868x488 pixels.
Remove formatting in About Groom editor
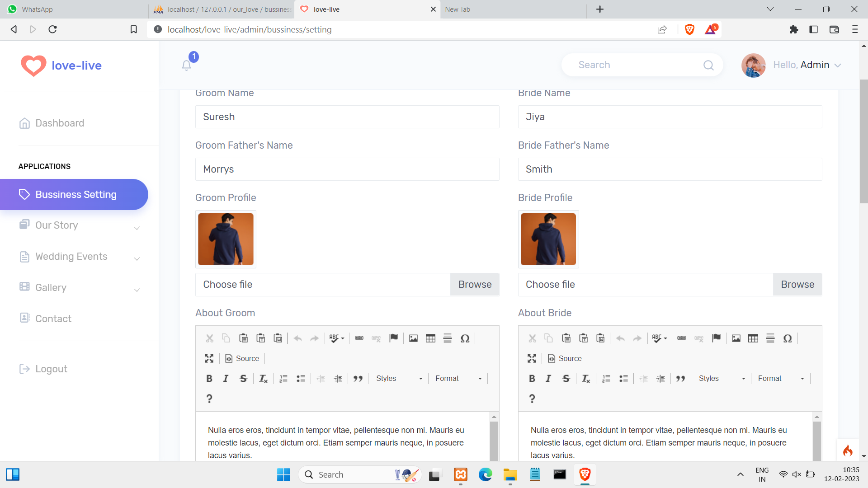264,379
